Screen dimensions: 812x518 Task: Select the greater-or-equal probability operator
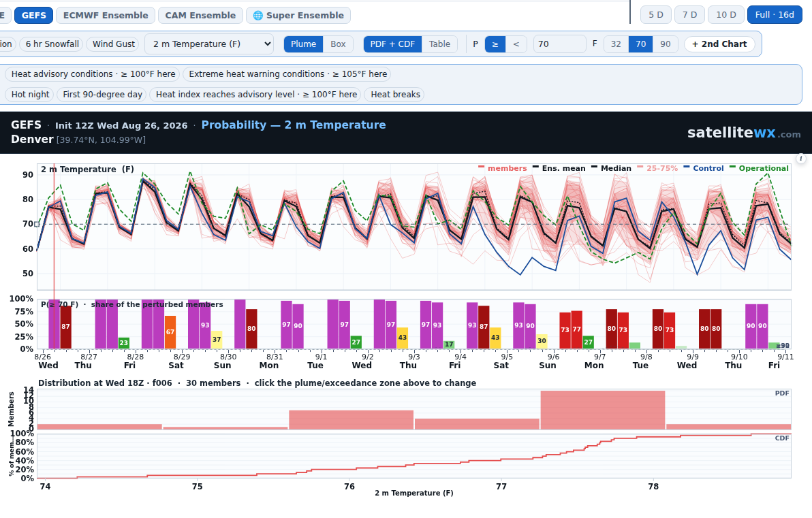click(x=495, y=44)
